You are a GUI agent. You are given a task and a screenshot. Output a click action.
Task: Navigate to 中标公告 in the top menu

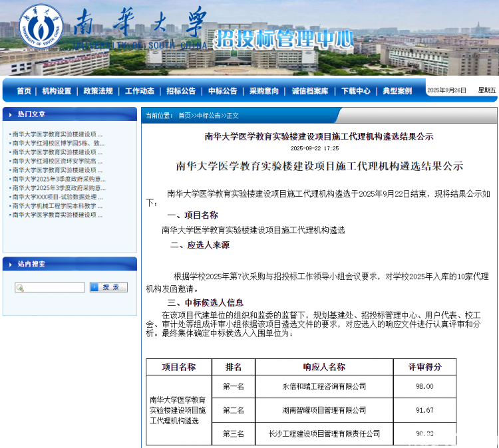(222, 91)
